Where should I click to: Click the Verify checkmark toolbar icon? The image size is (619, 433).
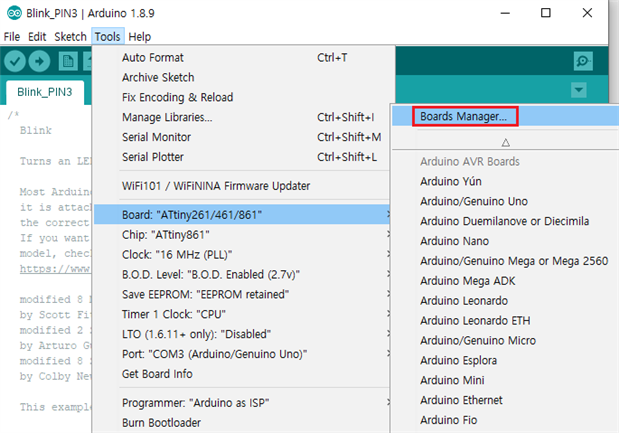pyautogui.click(x=15, y=61)
